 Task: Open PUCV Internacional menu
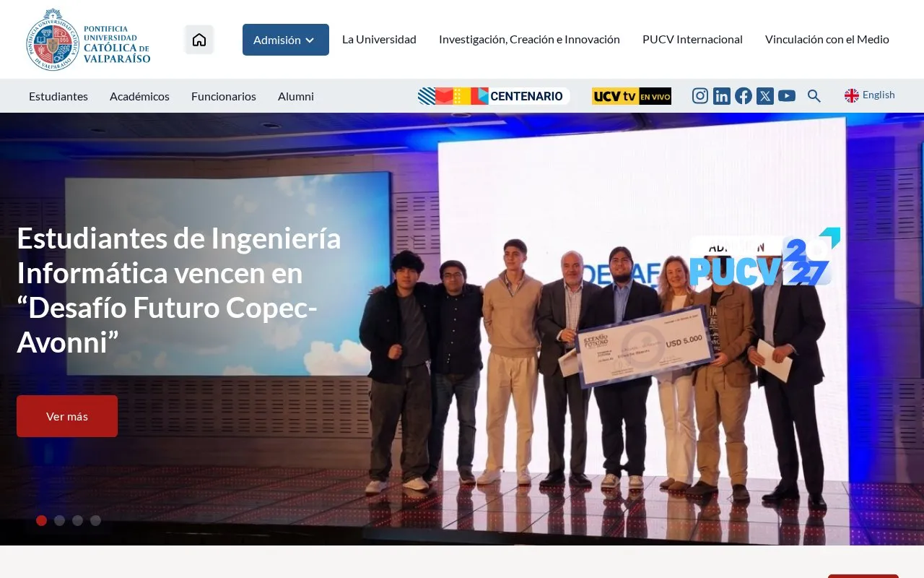tap(692, 40)
